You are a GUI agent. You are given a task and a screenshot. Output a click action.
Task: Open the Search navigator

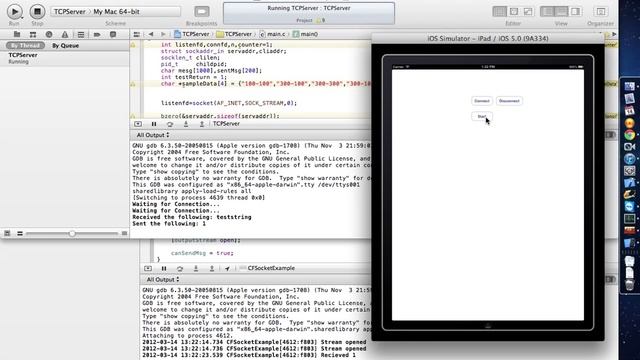pos(49,34)
